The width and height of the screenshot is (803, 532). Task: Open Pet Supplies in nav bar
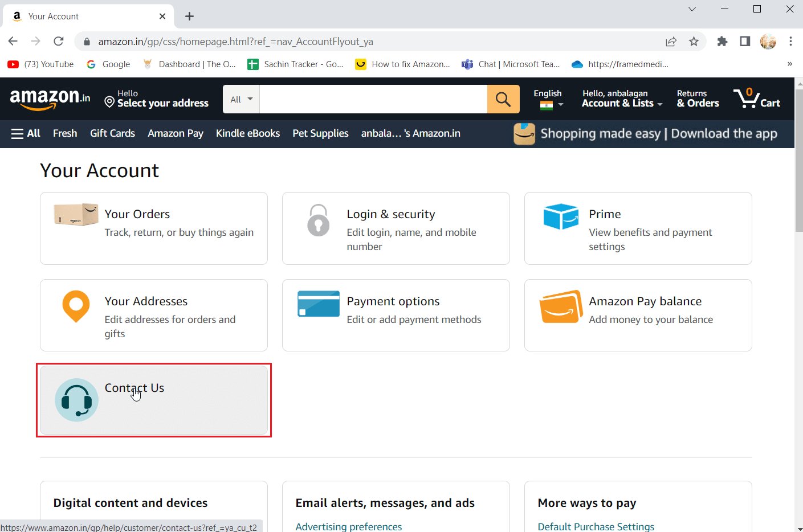[x=320, y=133]
